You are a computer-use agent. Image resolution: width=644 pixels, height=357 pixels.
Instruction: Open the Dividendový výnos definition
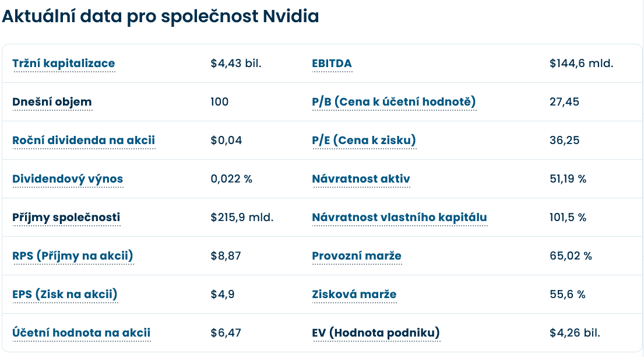pyautogui.click(x=68, y=179)
